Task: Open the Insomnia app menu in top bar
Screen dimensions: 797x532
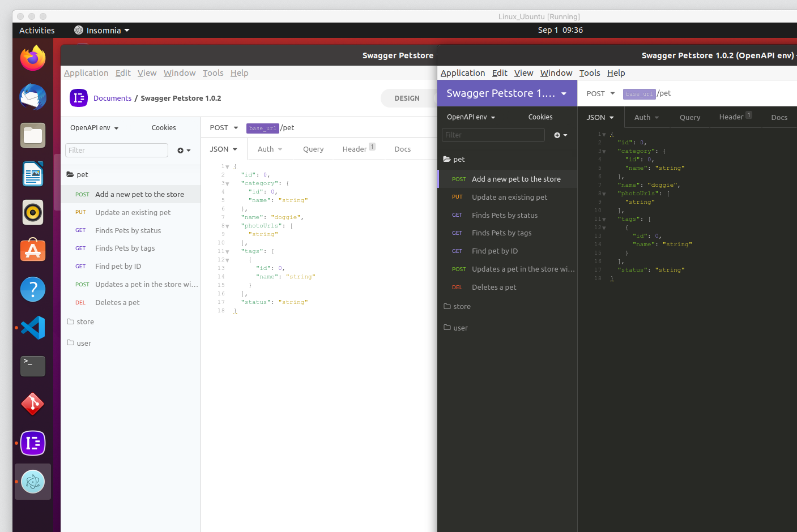Action: (102, 31)
